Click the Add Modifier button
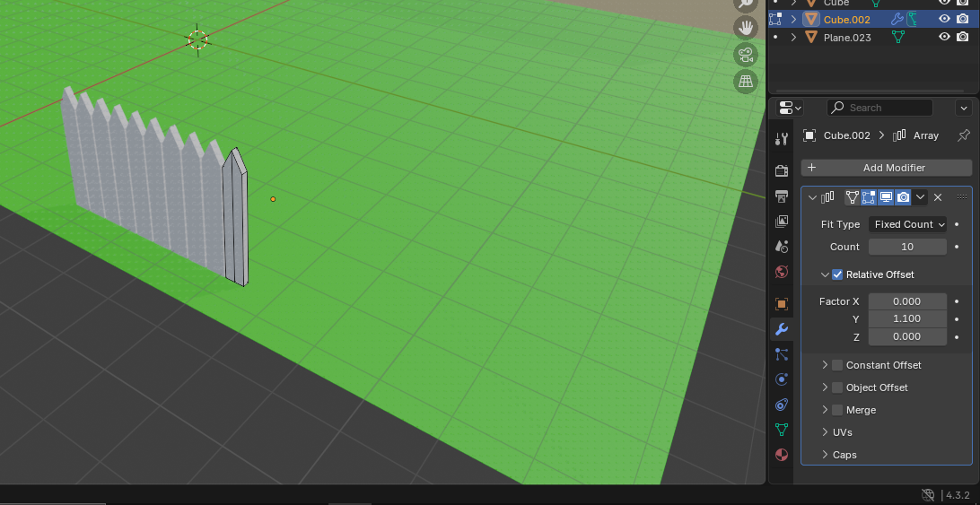 (x=887, y=168)
